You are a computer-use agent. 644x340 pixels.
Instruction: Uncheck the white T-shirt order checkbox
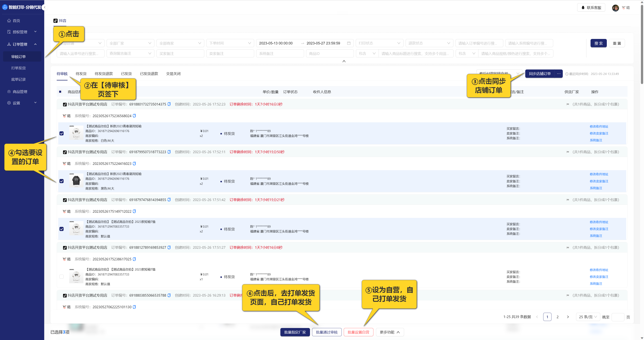coord(62,133)
